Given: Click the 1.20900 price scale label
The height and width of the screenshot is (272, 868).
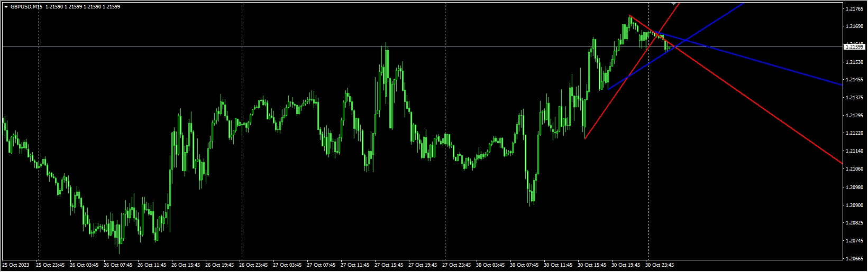Looking at the screenshot, I should (x=854, y=205).
